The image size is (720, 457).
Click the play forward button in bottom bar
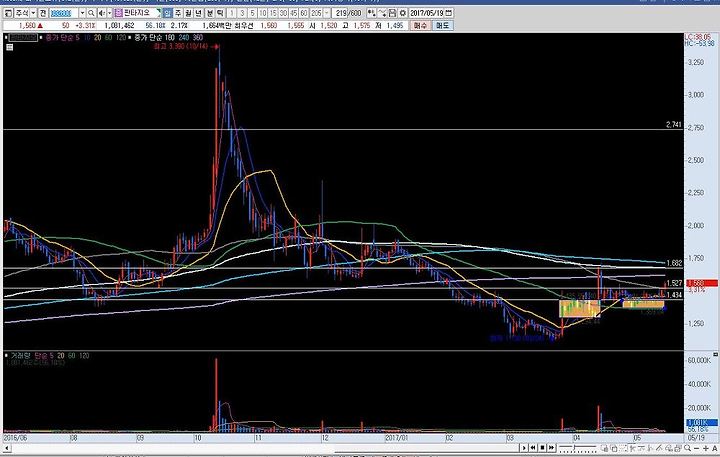coord(524,448)
